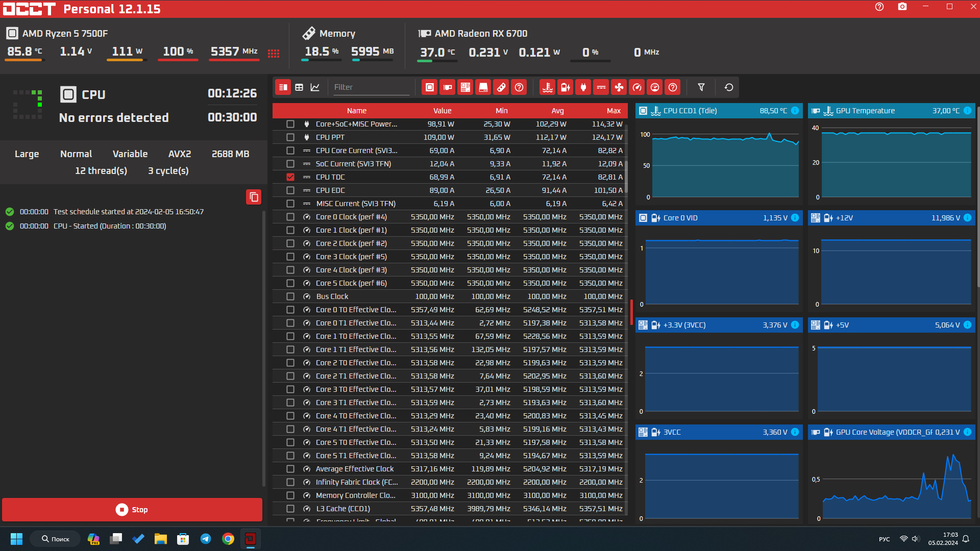Toggle the motherboard sensor filter icon

465,87
